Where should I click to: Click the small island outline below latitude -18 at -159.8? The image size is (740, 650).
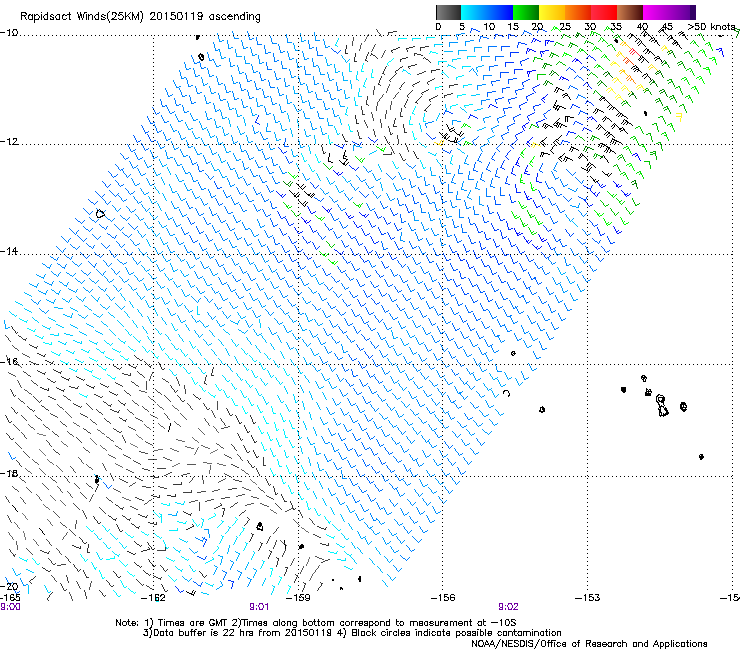260,526
